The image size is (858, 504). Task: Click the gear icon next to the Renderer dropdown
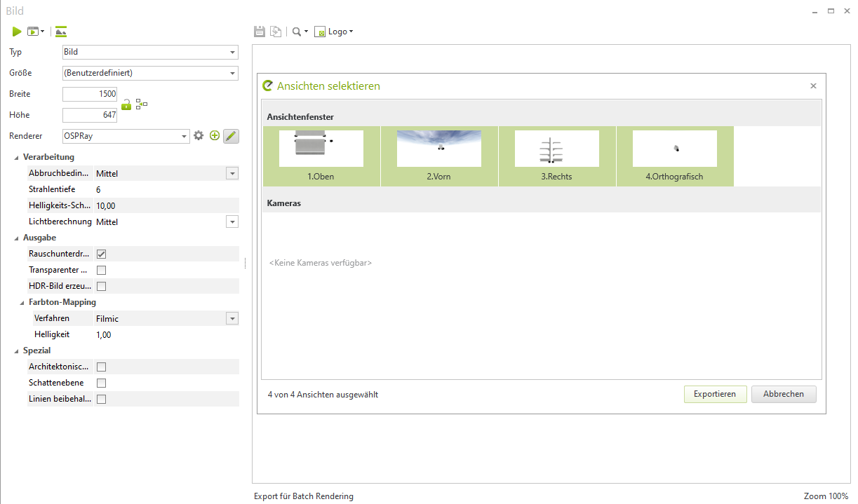click(199, 135)
